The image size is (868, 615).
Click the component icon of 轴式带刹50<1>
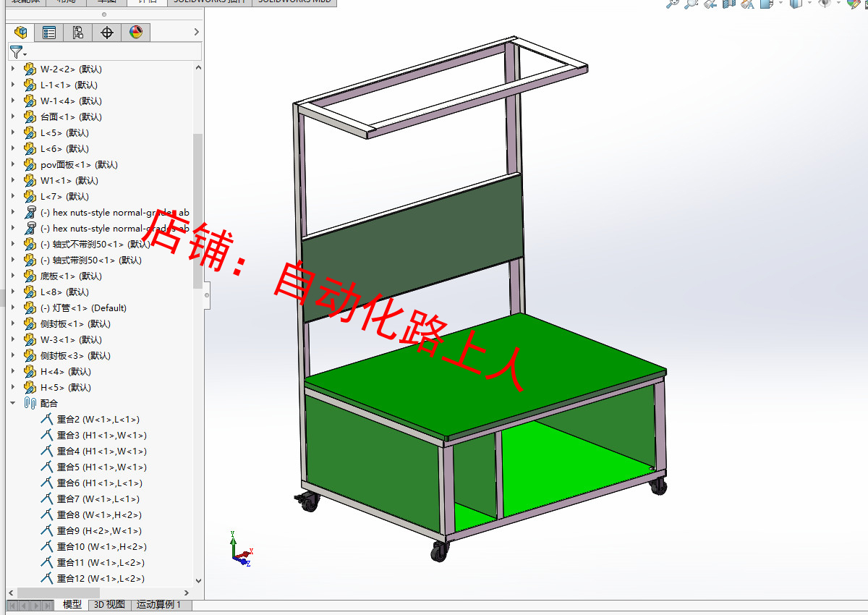[x=30, y=260]
